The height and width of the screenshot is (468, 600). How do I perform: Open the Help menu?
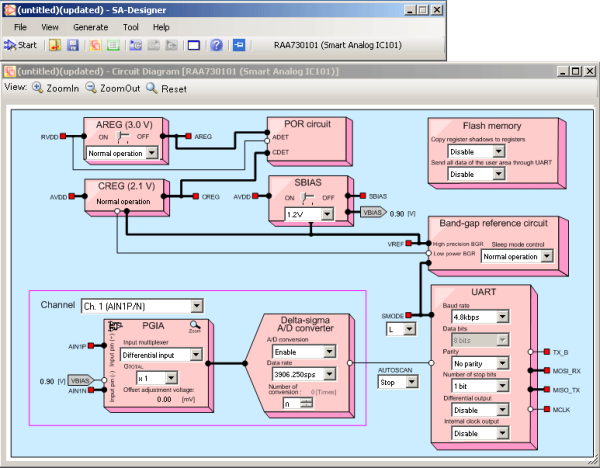pyautogui.click(x=161, y=27)
